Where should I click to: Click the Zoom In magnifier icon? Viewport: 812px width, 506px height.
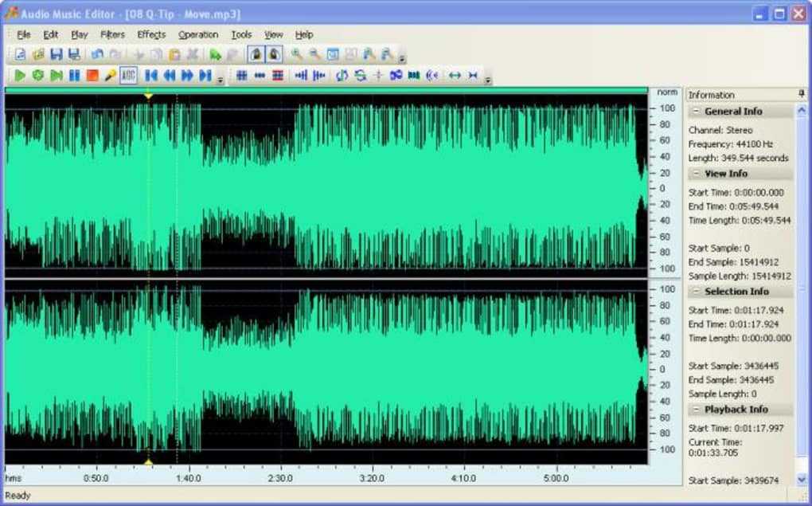(297, 54)
